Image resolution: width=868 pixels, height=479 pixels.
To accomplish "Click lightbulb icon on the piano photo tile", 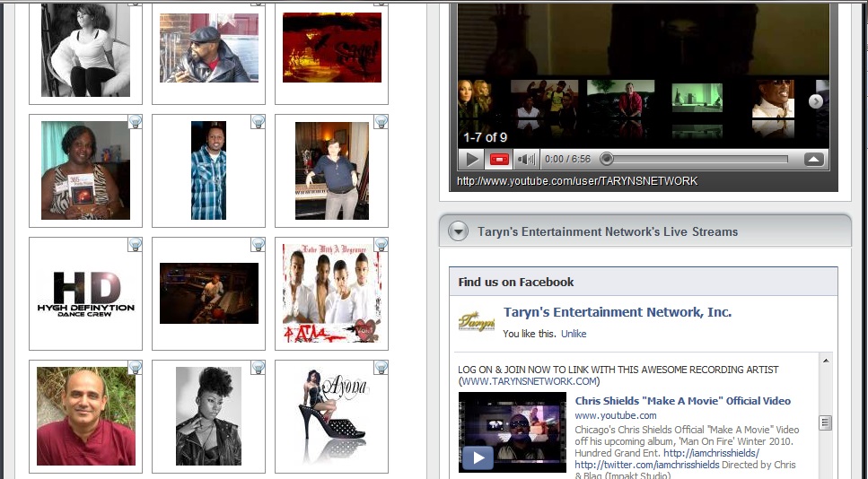I will [381, 121].
